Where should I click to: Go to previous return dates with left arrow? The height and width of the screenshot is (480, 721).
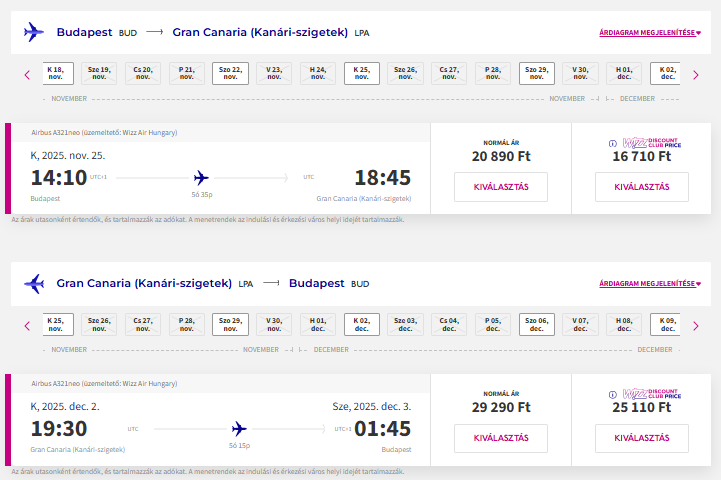[x=27, y=326]
